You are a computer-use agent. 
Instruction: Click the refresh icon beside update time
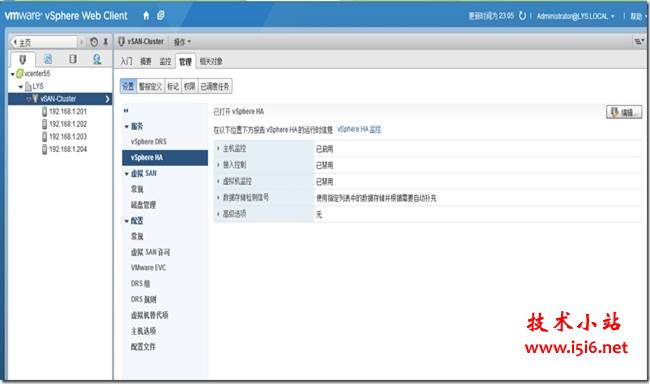tap(522, 16)
